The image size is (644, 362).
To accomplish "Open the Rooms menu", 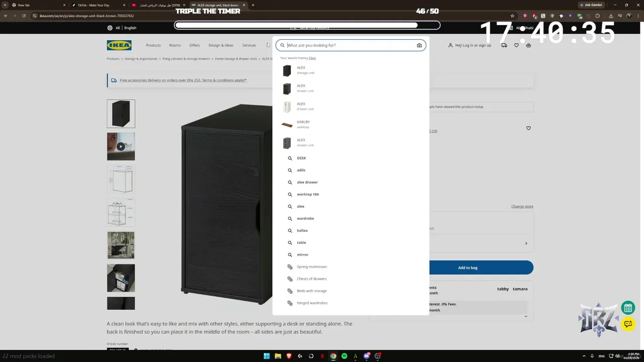I will (175, 45).
